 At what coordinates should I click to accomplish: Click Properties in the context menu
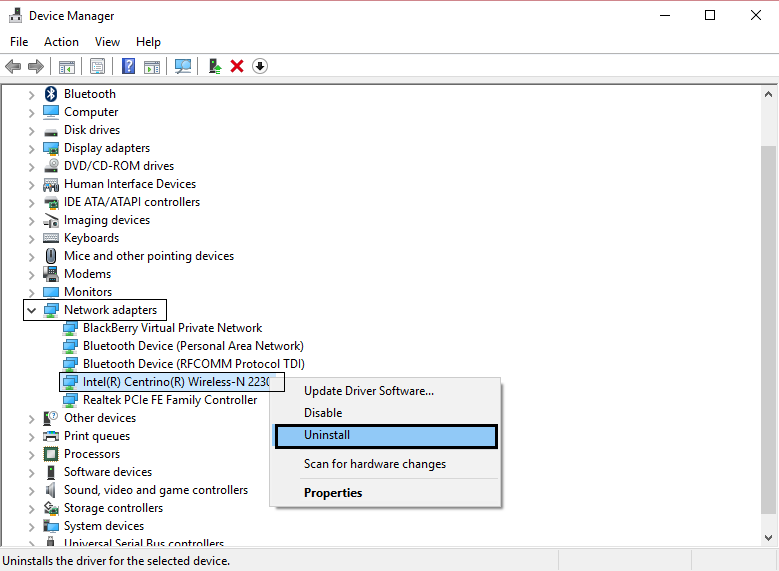[333, 493]
